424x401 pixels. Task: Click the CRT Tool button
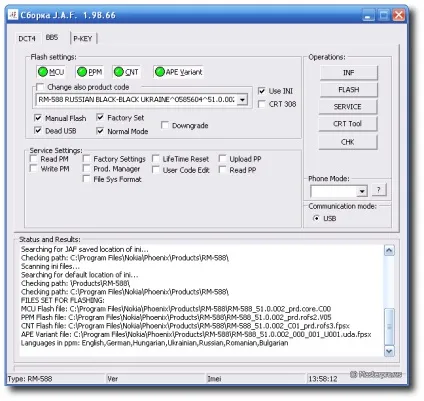coord(348,124)
